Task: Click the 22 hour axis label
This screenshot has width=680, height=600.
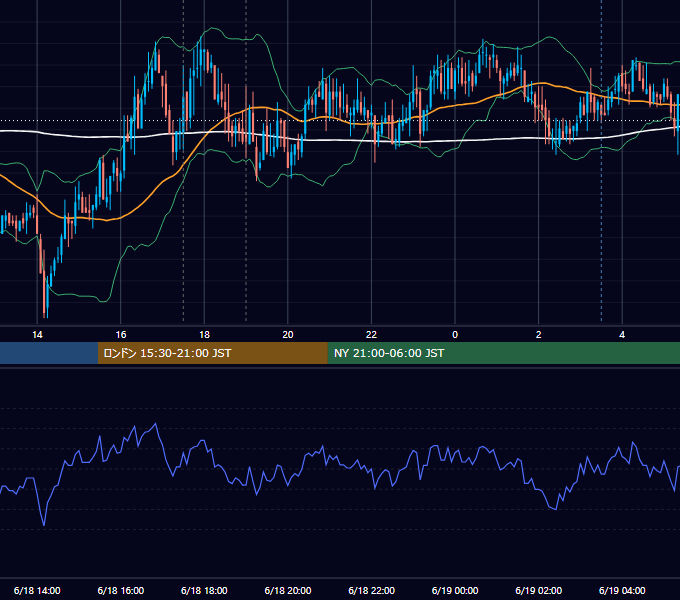Action: click(x=371, y=335)
